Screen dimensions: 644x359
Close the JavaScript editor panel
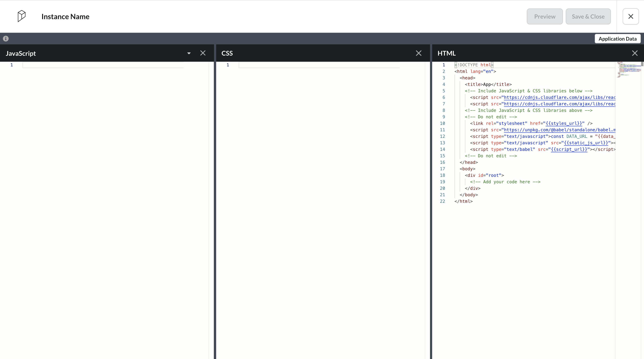[203, 53]
